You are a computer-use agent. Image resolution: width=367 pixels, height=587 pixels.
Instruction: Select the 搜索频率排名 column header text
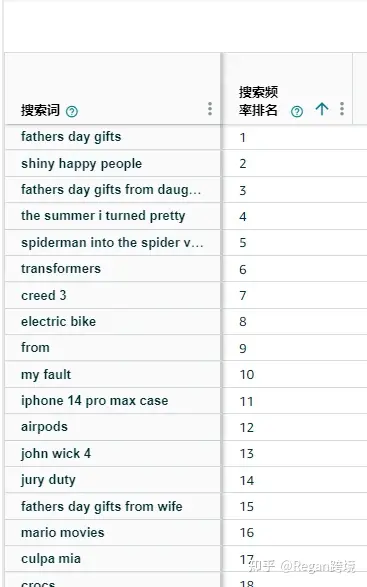pos(258,101)
